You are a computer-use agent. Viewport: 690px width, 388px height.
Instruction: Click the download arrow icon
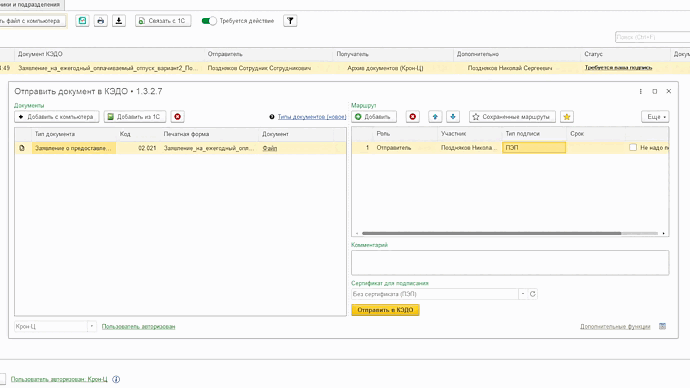click(119, 21)
